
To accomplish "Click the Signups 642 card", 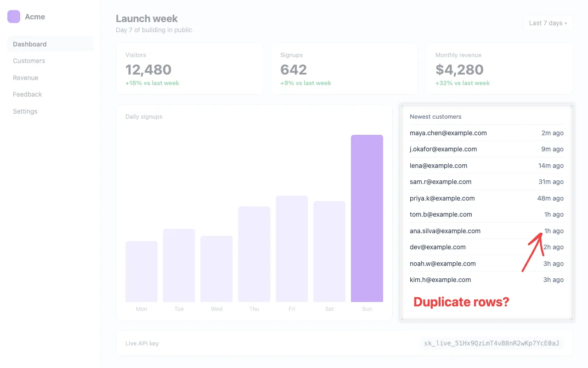I will 345,69.
